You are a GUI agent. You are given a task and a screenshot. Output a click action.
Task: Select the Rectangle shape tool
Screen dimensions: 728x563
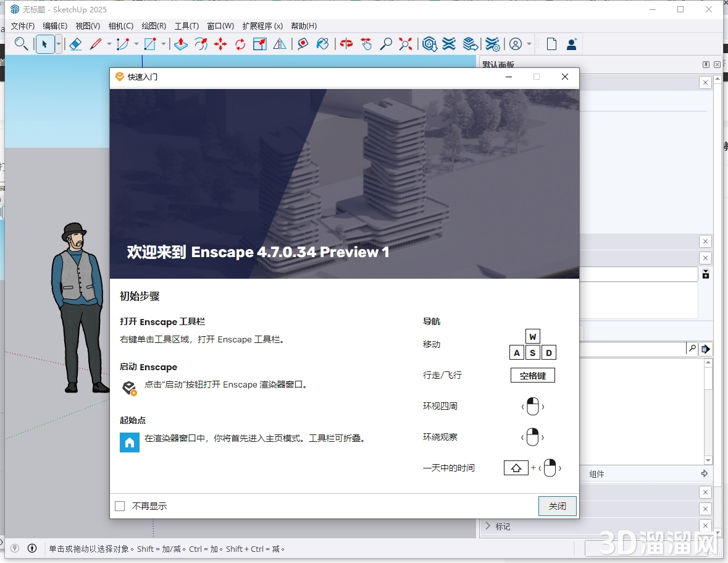pos(150,44)
